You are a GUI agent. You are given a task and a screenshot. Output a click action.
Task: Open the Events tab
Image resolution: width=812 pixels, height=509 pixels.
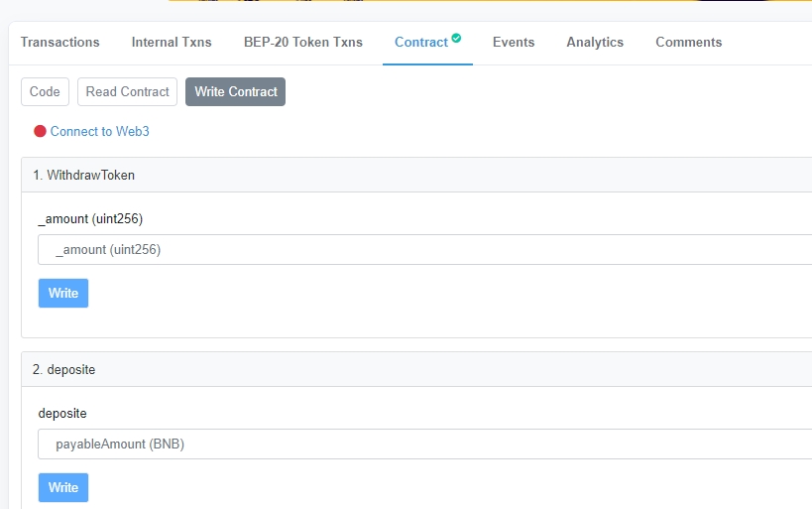point(513,43)
